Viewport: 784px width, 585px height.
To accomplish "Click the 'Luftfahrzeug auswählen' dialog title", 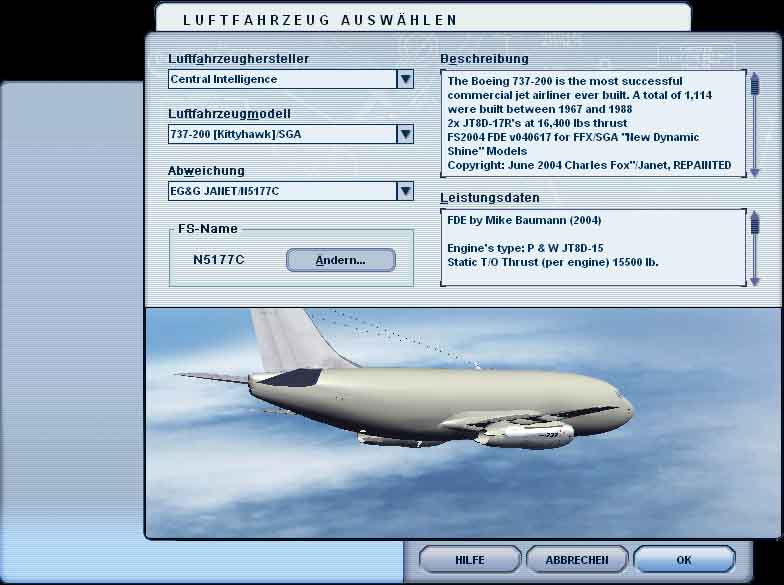I will tap(320, 20).
